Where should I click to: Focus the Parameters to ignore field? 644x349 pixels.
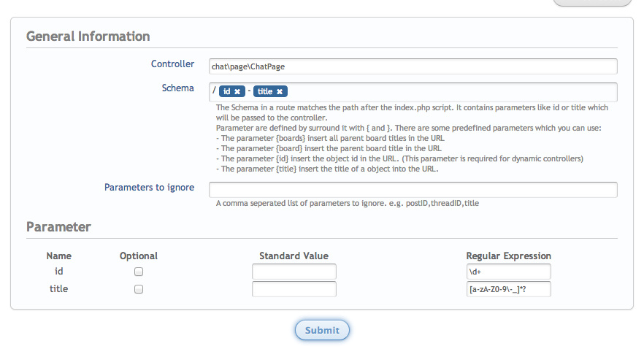(413, 190)
